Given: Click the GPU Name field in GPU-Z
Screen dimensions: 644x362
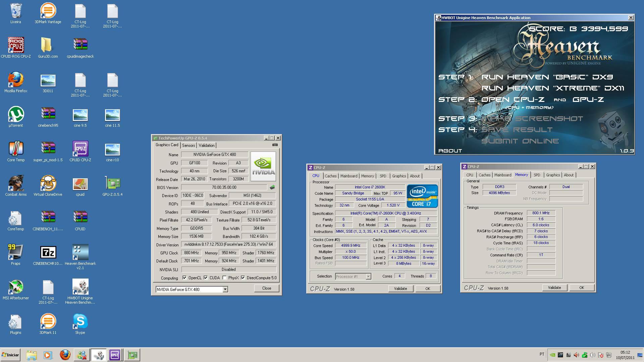Looking at the screenshot, I should click(x=215, y=155).
